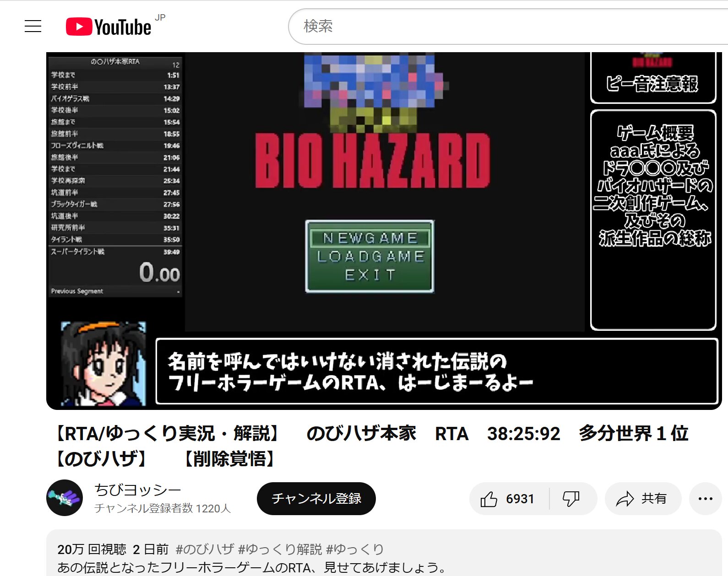Click the チャンネル登録者数 1220人 subscriber count
This screenshot has height=576, width=728.
tap(163, 508)
